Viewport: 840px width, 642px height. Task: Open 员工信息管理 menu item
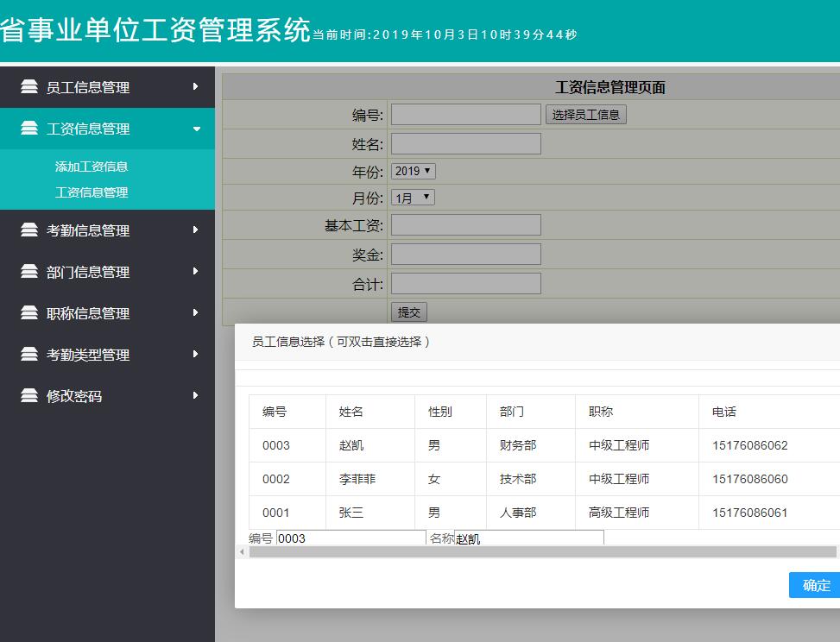(107, 87)
